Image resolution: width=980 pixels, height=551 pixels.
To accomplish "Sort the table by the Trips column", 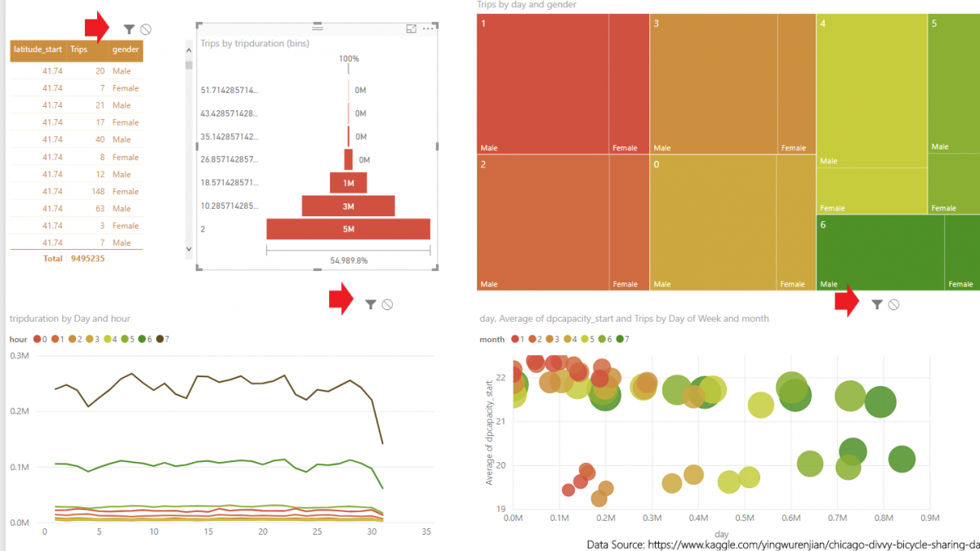I will [x=77, y=50].
